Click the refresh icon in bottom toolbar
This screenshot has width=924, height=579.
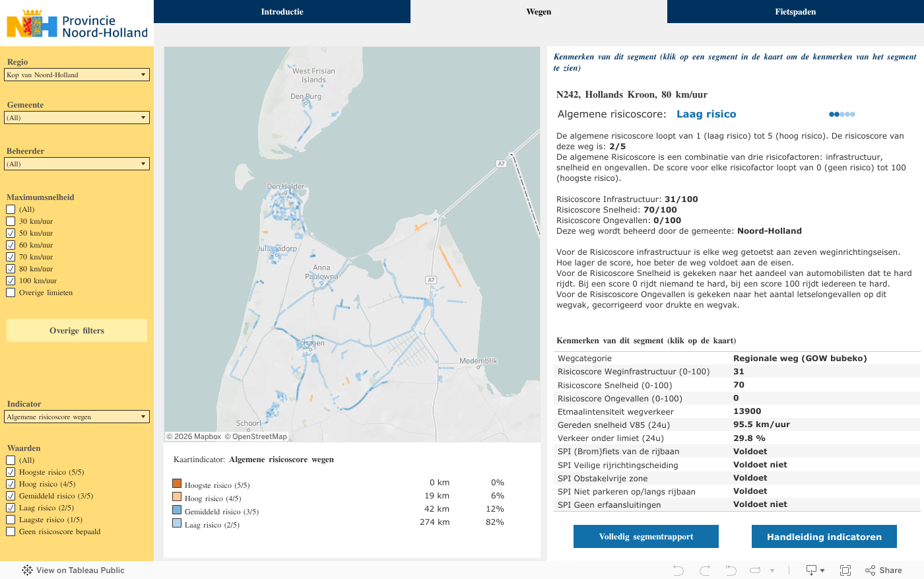[756, 570]
